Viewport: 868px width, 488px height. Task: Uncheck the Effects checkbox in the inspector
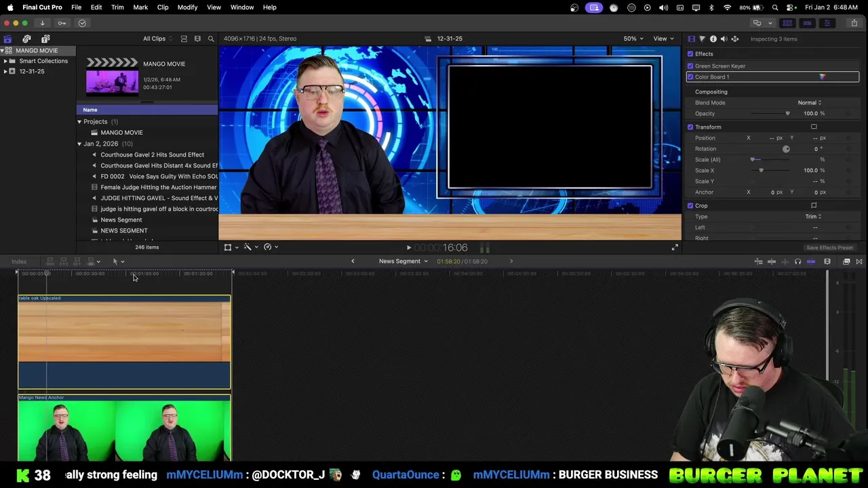690,54
